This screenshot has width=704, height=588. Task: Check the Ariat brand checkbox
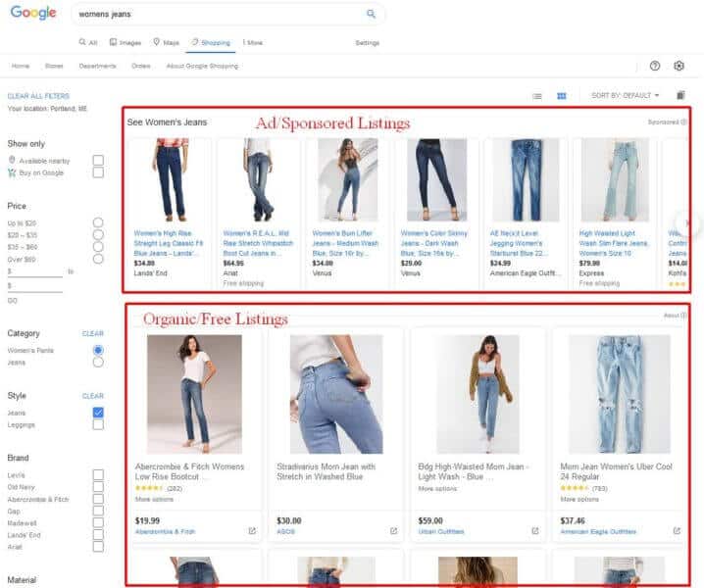98,546
